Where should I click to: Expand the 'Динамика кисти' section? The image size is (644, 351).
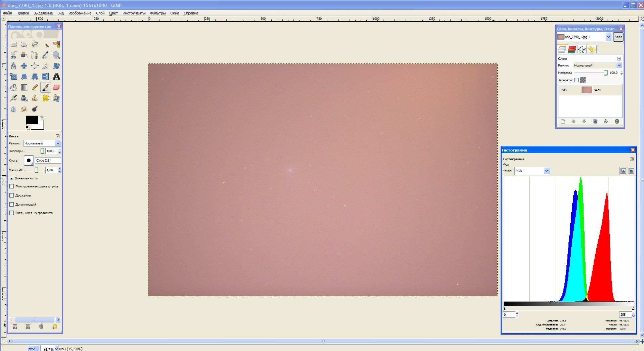(11, 178)
